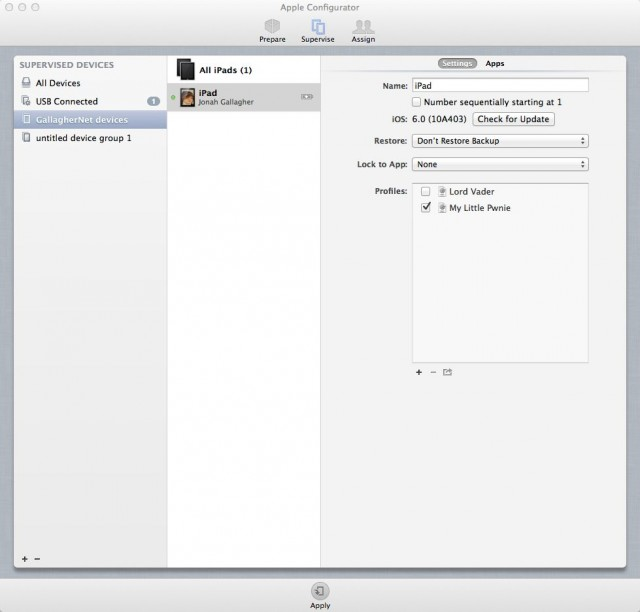Click the device Name input field
The image size is (640, 612).
(500, 85)
